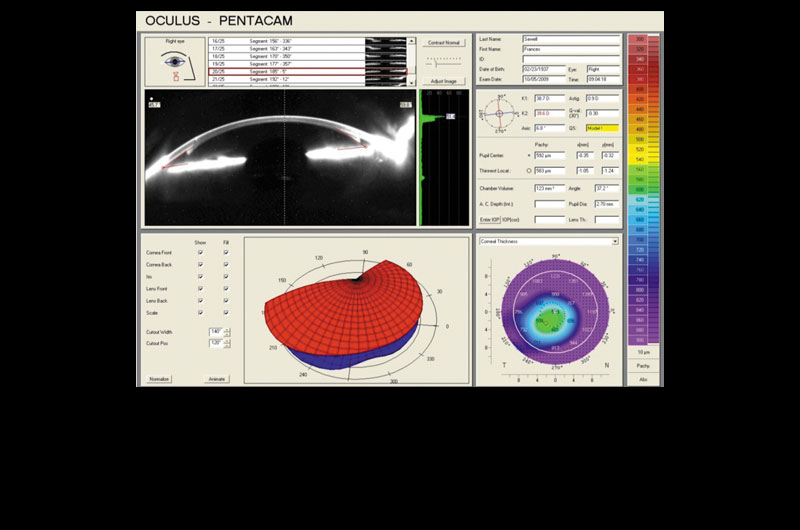The height and width of the screenshot is (530, 800).
Task: Toggle Fill checkbox for Iris
Action: tap(226, 276)
